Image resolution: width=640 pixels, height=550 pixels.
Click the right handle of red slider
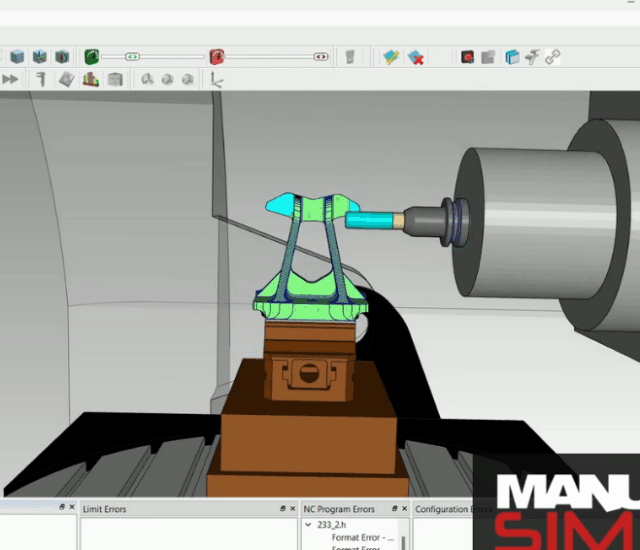click(x=321, y=57)
